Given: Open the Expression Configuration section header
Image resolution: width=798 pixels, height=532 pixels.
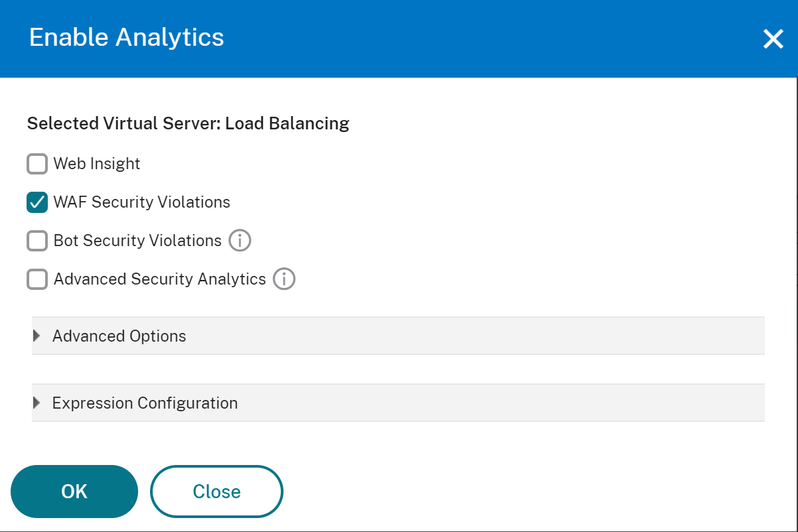Looking at the screenshot, I should (398, 403).
